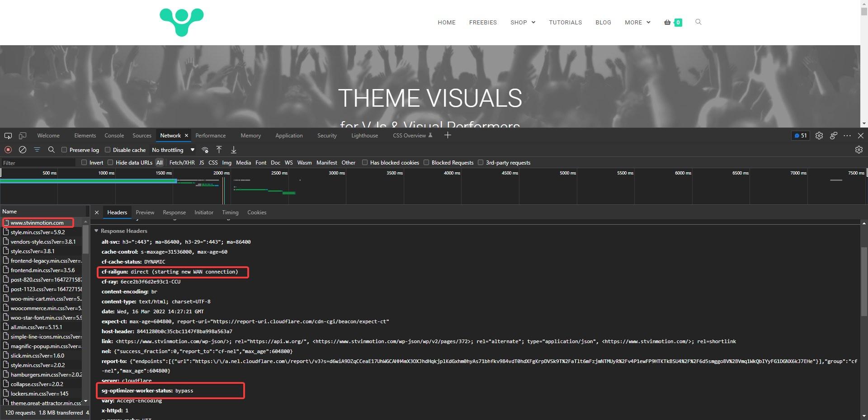Go to the TUTORIALS page link
868x420 pixels.
[x=565, y=22]
